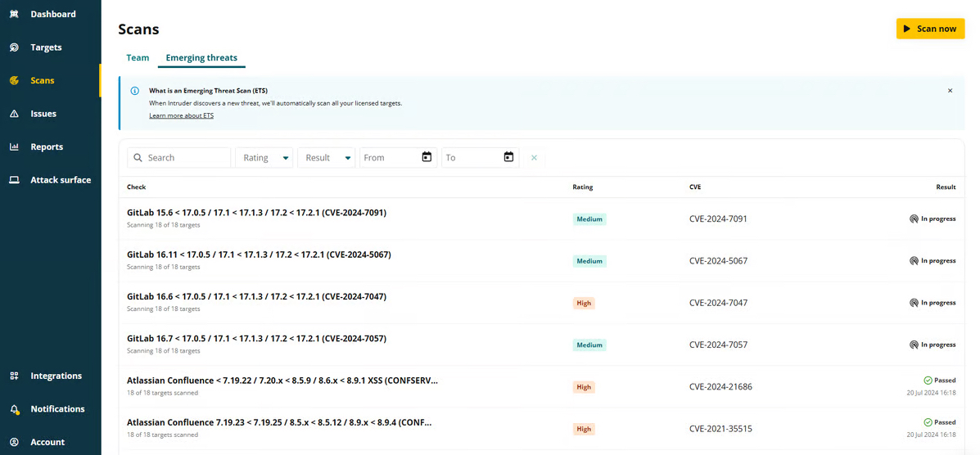
Task: Click the Issues warning triangle icon
Action: coord(15,114)
